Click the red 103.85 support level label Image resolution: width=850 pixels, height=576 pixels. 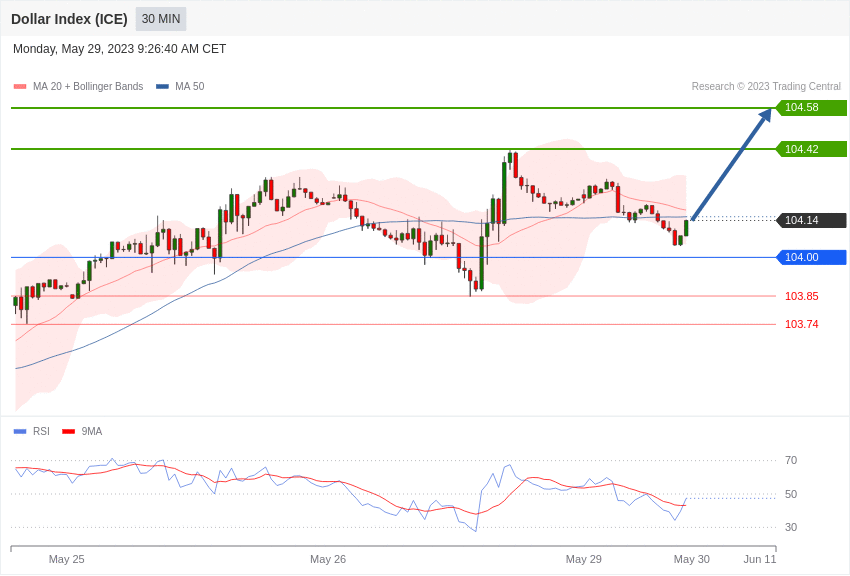[802, 296]
